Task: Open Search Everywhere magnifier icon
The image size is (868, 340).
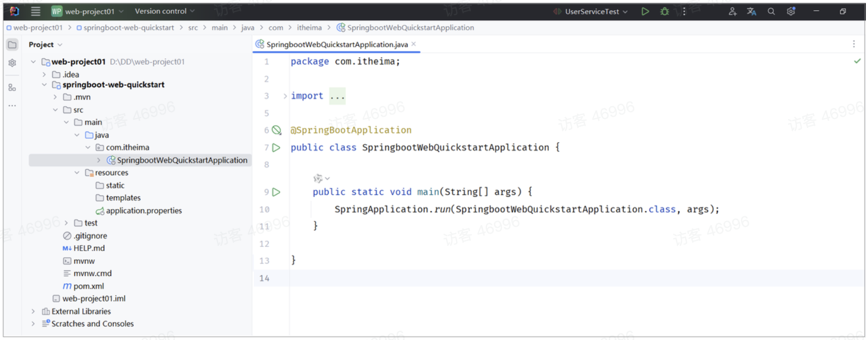Action: tap(771, 11)
